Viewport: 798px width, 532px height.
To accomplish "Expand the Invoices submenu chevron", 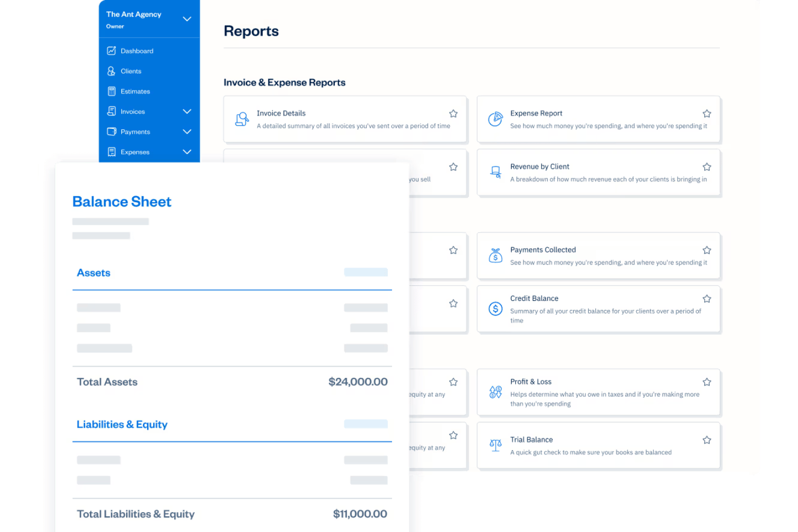I will pyautogui.click(x=187, y=112).
